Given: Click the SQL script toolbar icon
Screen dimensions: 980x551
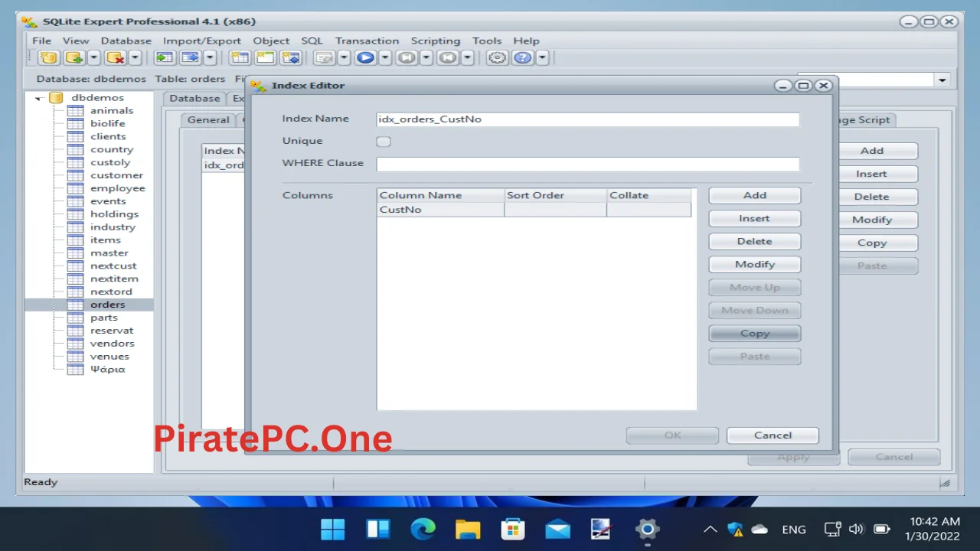Looking at the screenshot, I should [325, 57].
